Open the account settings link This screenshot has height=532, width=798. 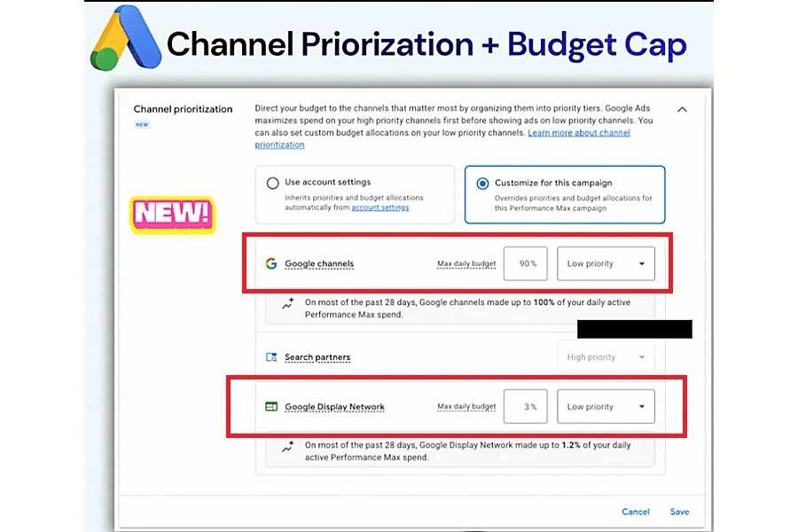point(379,207)
